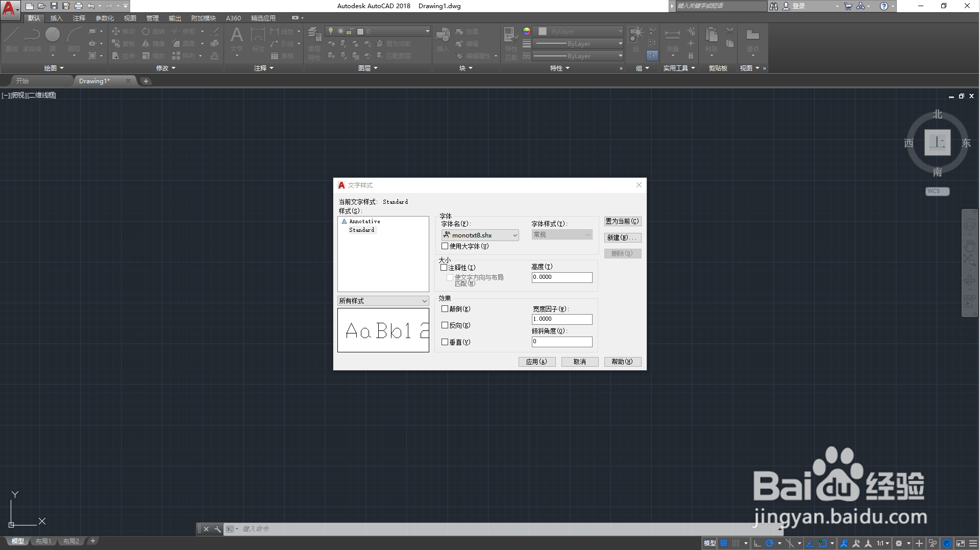Image resolution: width=980 pixels, height=550 pixels.
Task: Open the font name monotxt8.shx dropdown
Action: [480, 235]
